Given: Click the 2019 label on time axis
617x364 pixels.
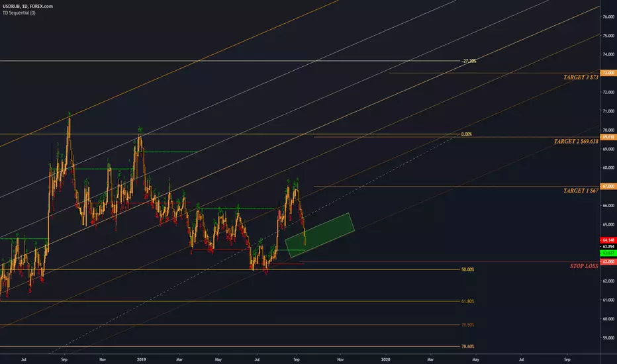Looking at the screenshot, I should tap(141, 359).
